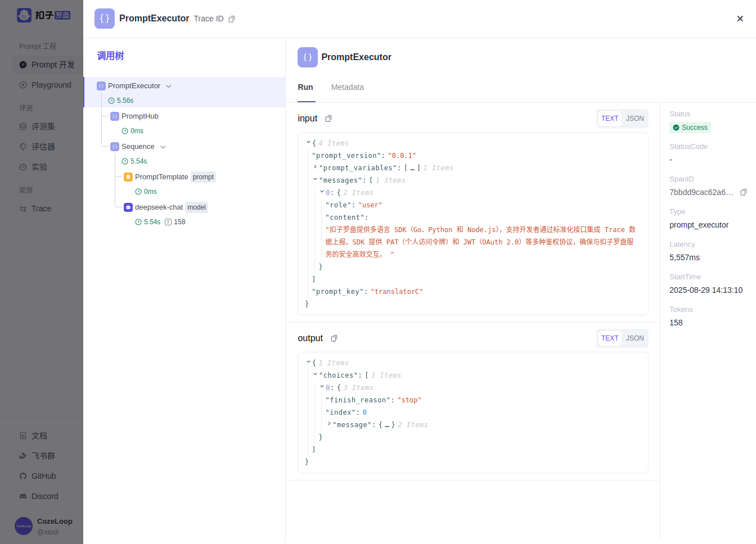Expand the prompt_variables array in input
This screenshot has height=544, width=756.
tap(315, 167)
